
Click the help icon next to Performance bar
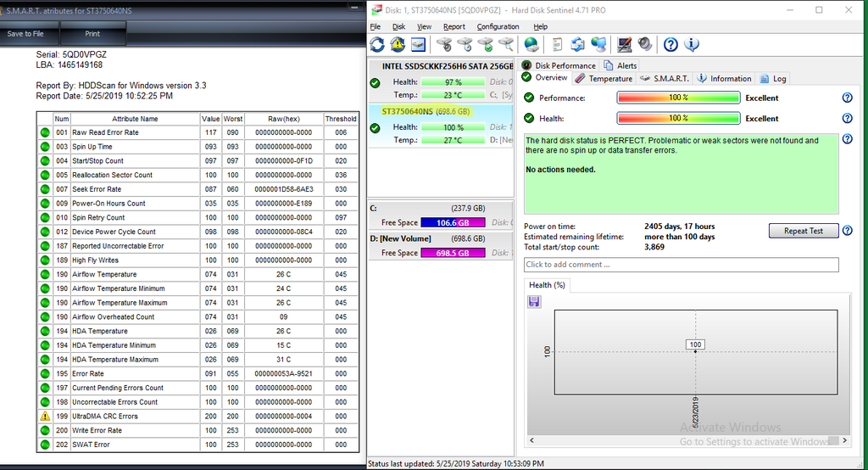click(x=847, y=98)
